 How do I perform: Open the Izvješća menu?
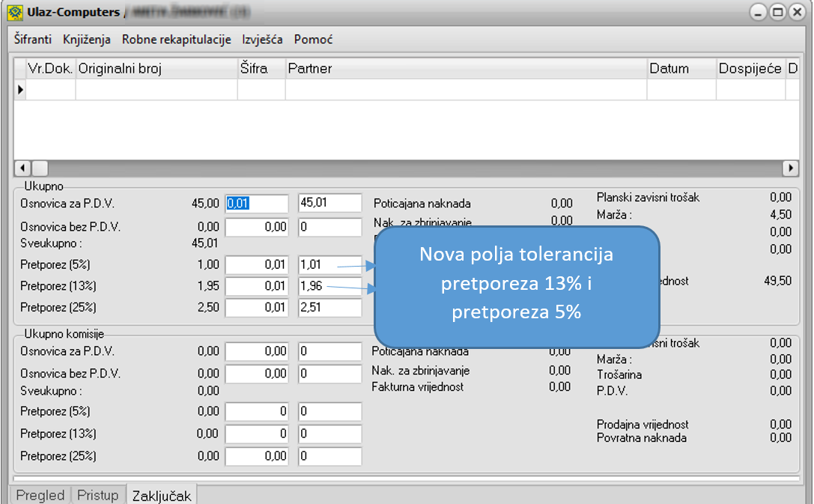click(262, 40)
